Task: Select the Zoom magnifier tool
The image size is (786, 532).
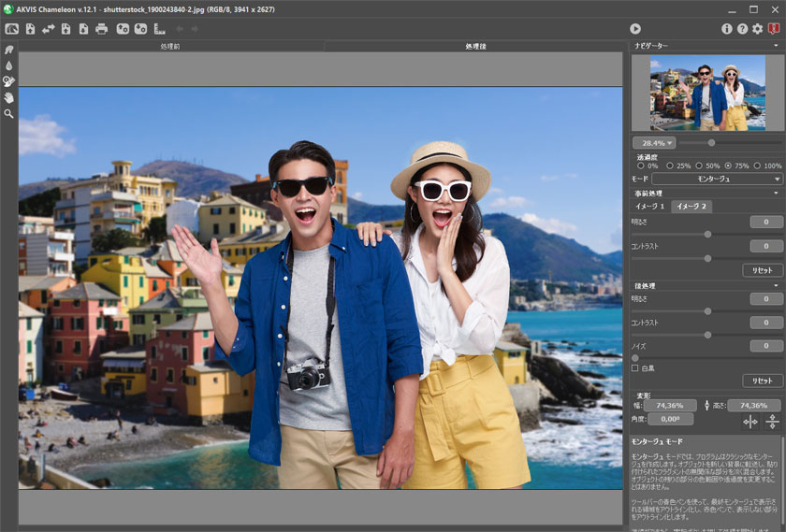Action: pos(9,114)
